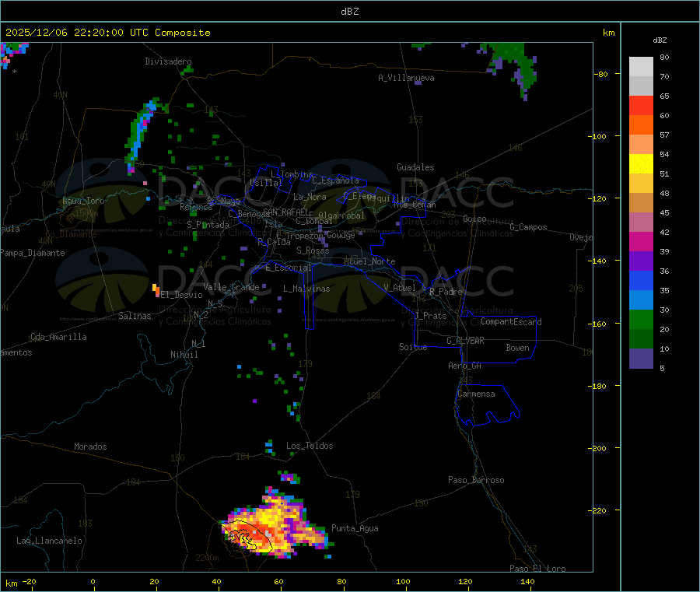
Task: Click the Morados label
Action: (x=90, y=447)
